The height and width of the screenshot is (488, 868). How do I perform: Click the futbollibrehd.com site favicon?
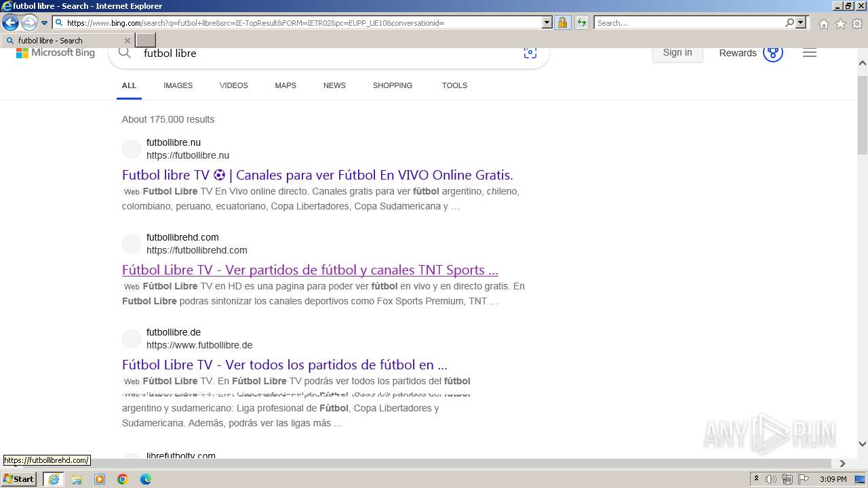(x=132, y=244)
